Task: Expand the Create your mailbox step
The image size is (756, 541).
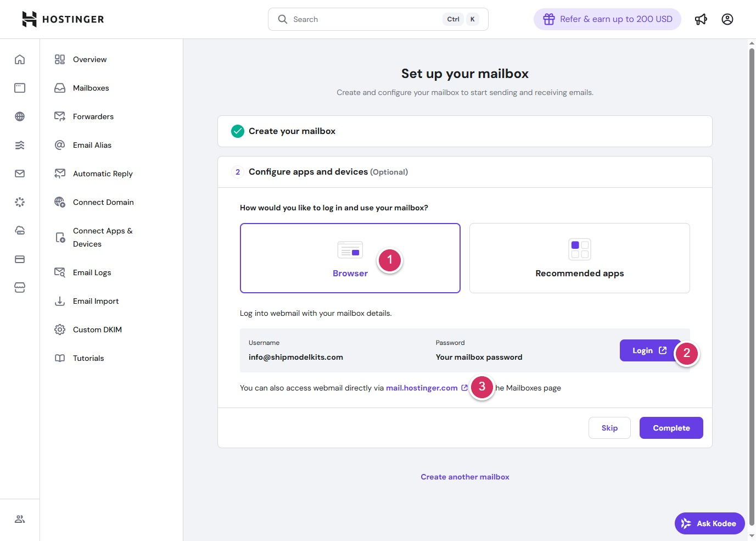Action: pos(464,131)
